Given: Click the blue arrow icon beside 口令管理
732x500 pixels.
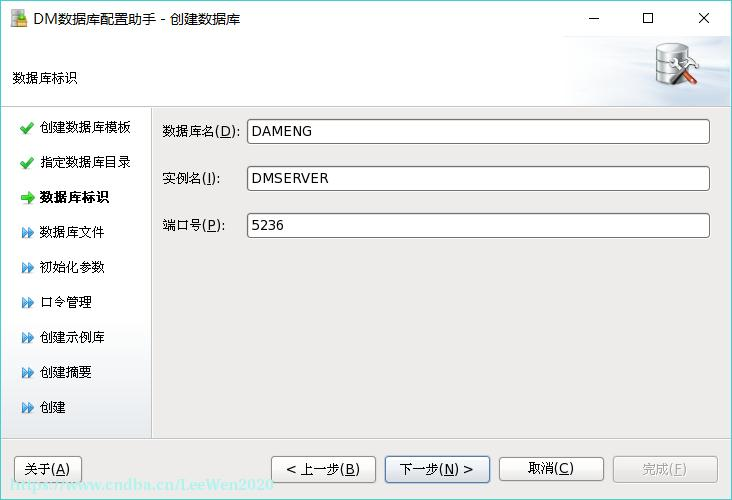Looking at the screenshot, I should (x=28, y=303).
